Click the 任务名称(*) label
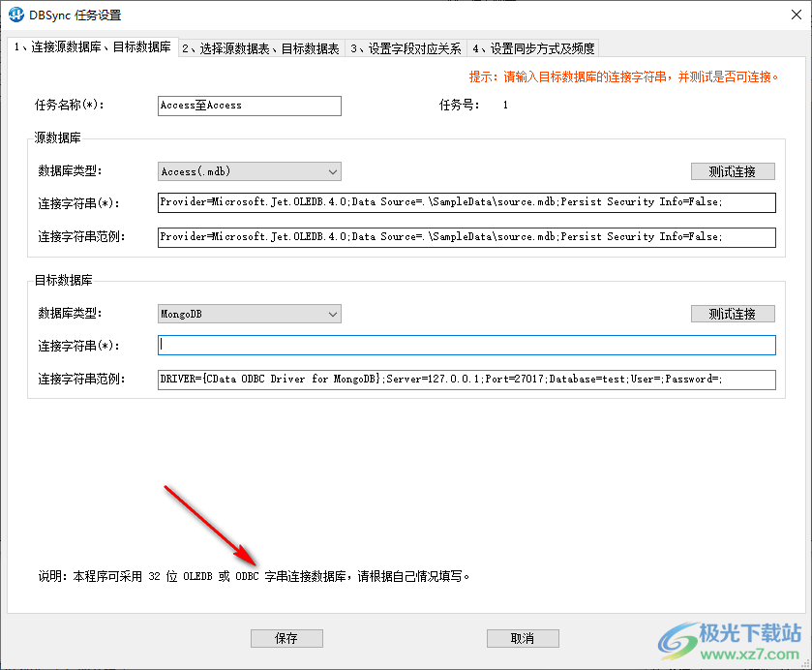Screen dimensions: 812x670 (70, 106)
